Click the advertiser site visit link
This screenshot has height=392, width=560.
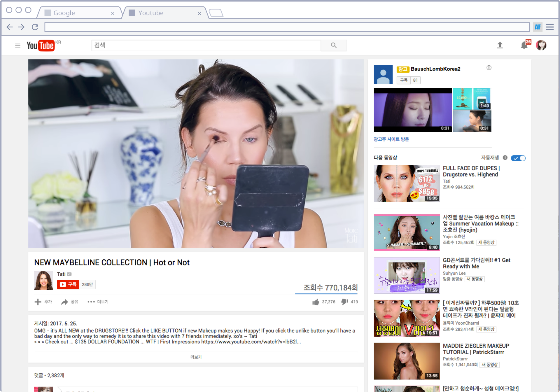[391, 139]
